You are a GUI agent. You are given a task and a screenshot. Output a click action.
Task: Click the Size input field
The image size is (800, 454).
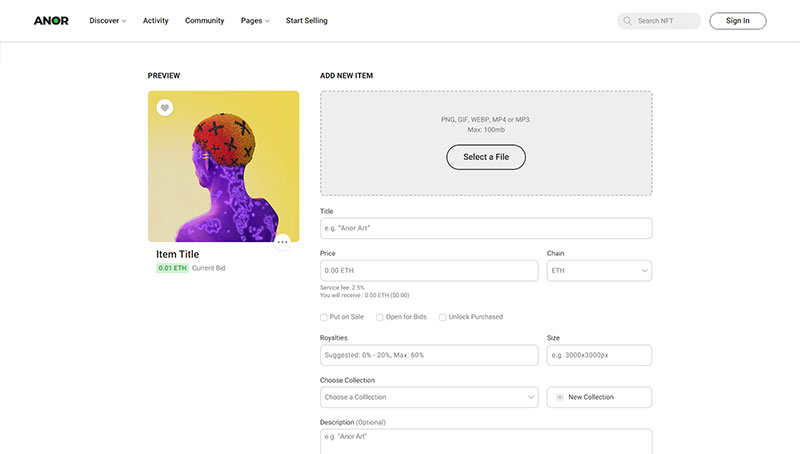[599, 355]
